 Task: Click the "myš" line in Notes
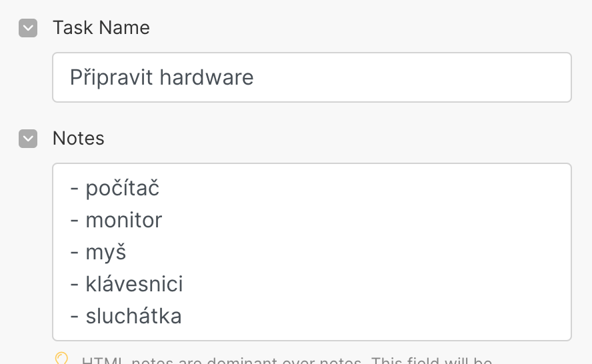point(106,252)
